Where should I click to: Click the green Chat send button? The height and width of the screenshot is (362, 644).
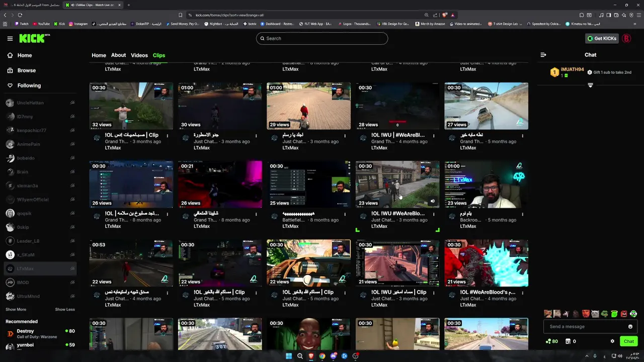point(629,341)
